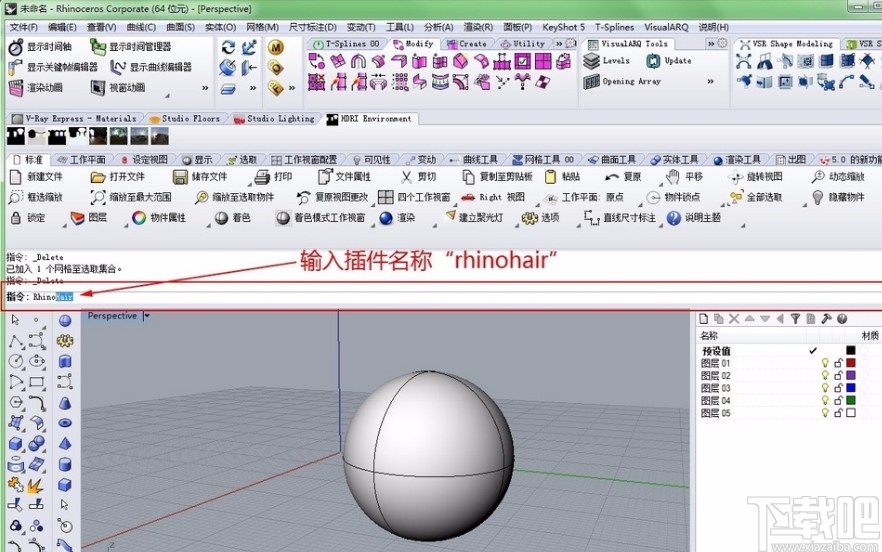This screenshot has width=882, height=552.
Task: Click the 隐藏物件 hide objects bulb
Action: click(x=818, y=198)
